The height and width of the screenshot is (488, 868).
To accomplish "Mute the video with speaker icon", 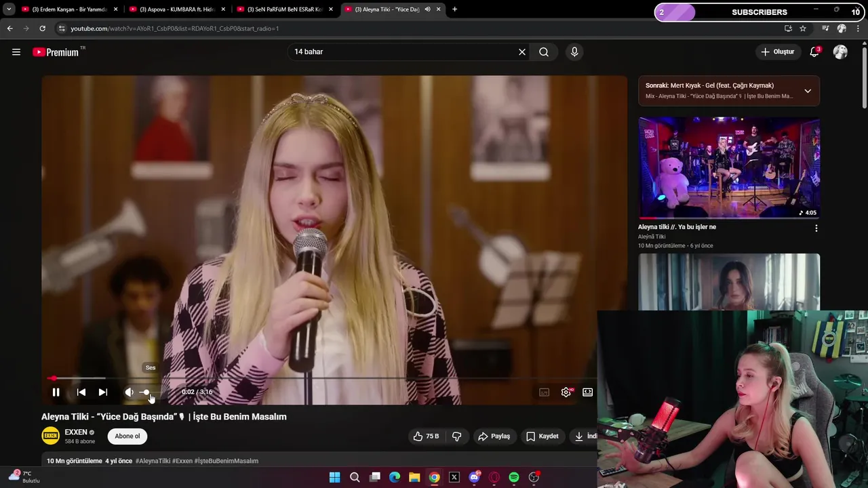I will 129,392.
